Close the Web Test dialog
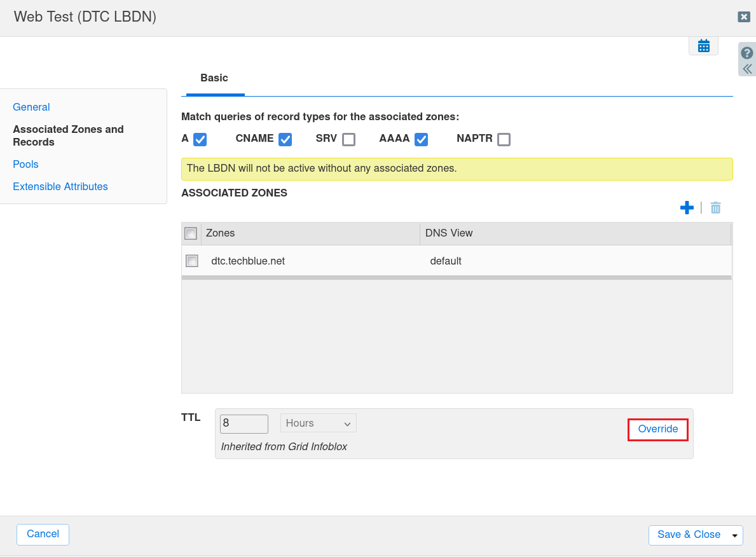The width and height of the screenshot is (756, 557). 743,17
